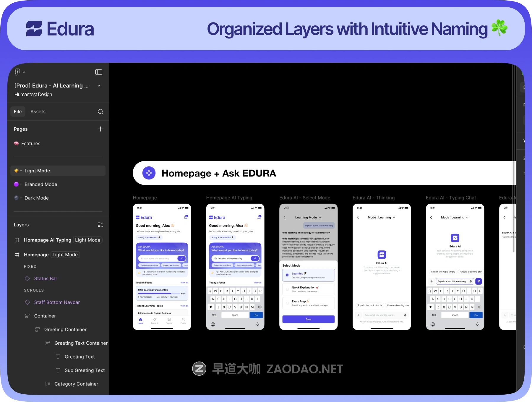The image size is (532, 402).
Task: Click send icon in Typing Chat screen
Action: click(x=479, y=281)
